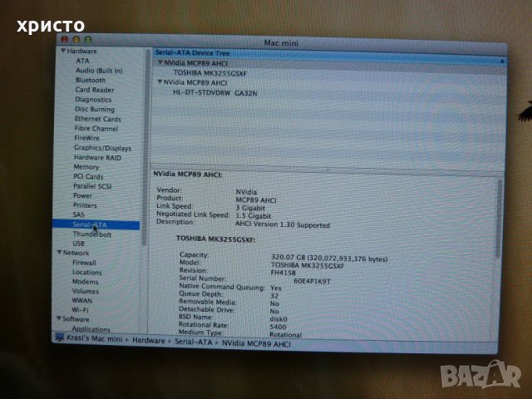
Task: Click the sort arrow in the device tree header
Action: point(502,61)
